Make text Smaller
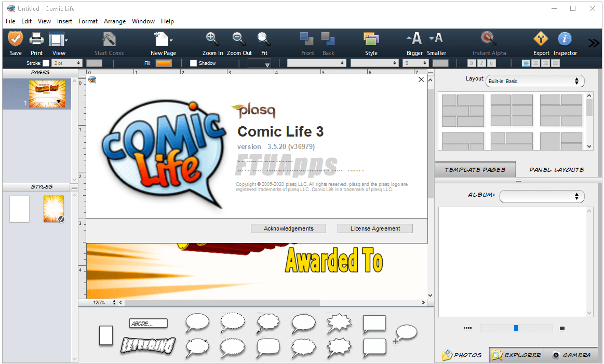The width and height of the screenshot is (604, 364). point(436,38)
